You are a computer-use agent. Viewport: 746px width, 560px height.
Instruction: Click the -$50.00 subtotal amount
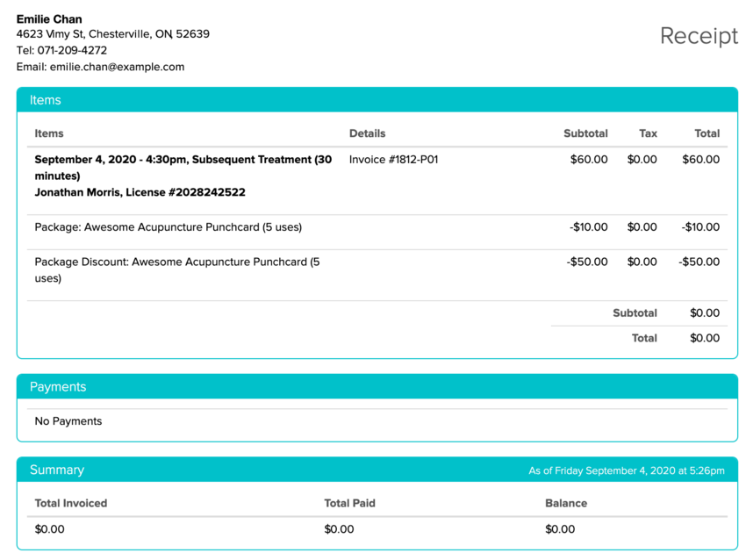pyautogui.click(x=586, y=262)
